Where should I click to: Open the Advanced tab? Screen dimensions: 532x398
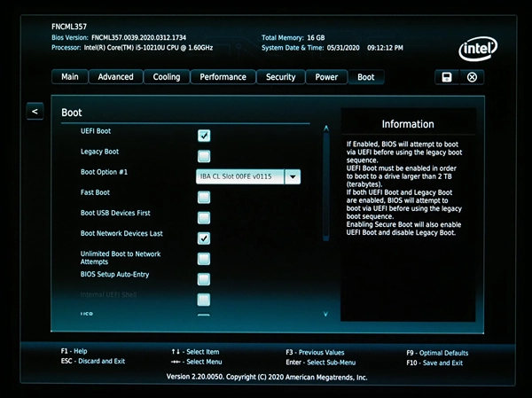point(115,77)
